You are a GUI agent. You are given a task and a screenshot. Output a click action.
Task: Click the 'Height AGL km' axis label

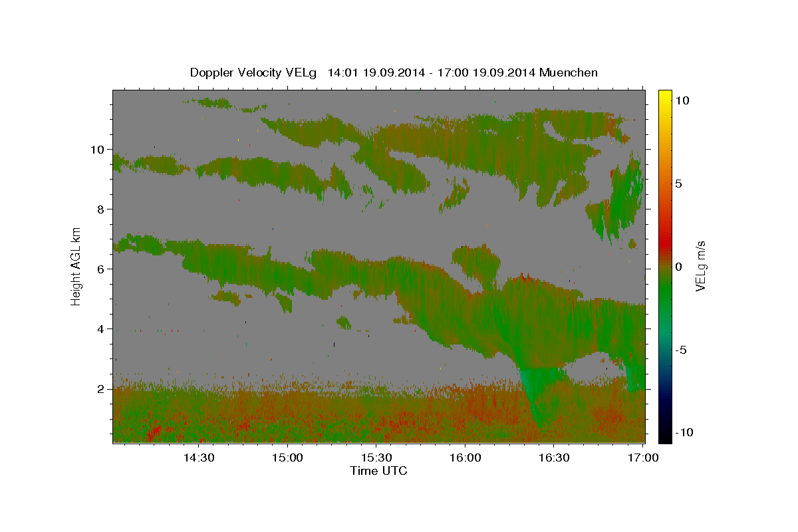click(x=76, y=265)
